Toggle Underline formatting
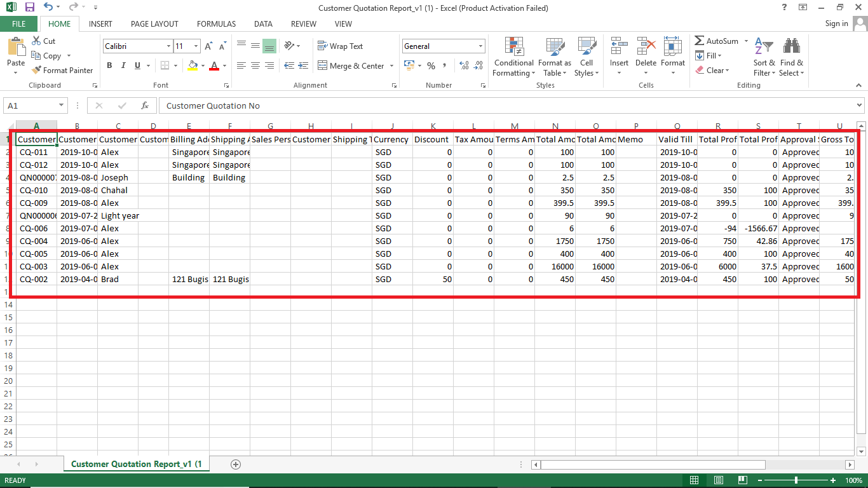Image resolution: width=868 pixels, height=488 pixels. click(x=137, y=65)
